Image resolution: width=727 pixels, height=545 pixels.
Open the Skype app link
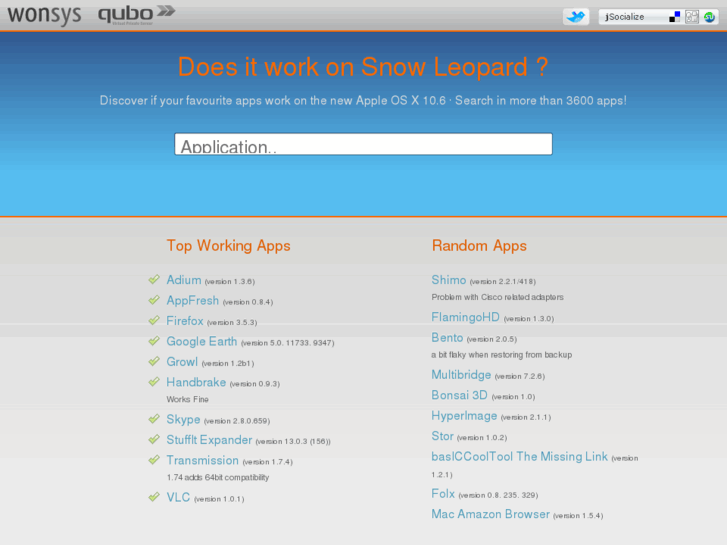click(183, 419)
